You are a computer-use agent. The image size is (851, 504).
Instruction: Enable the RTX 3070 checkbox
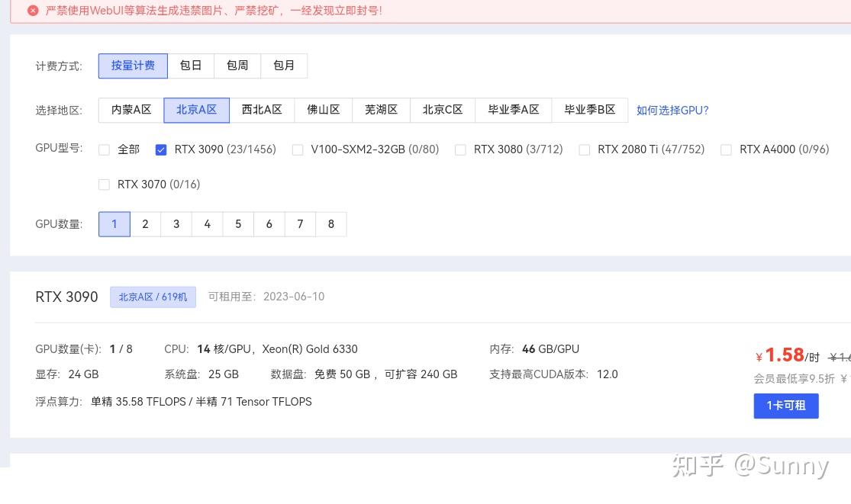pos(105,185)
